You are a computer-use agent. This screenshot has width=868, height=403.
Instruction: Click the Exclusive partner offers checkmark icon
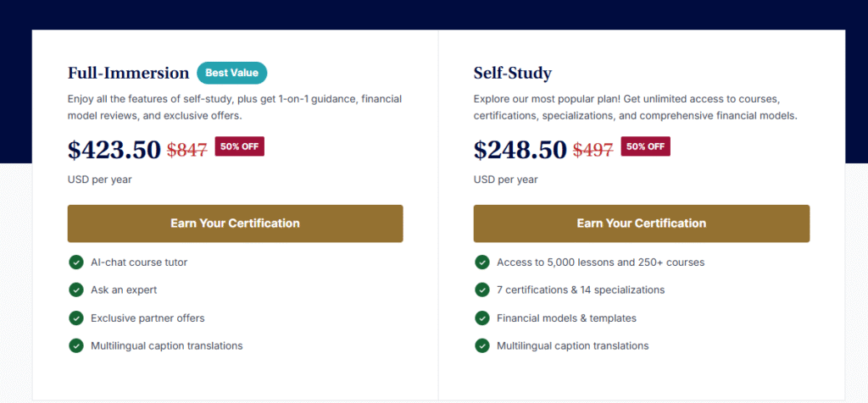(x=76, y=317)
